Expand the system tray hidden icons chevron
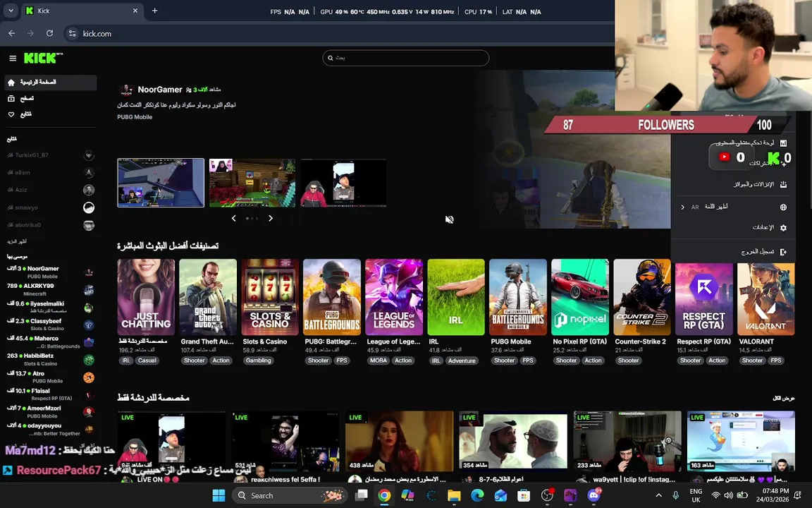Image resolution: width=812 pixels, height=508 pixels. coord(659,495)
